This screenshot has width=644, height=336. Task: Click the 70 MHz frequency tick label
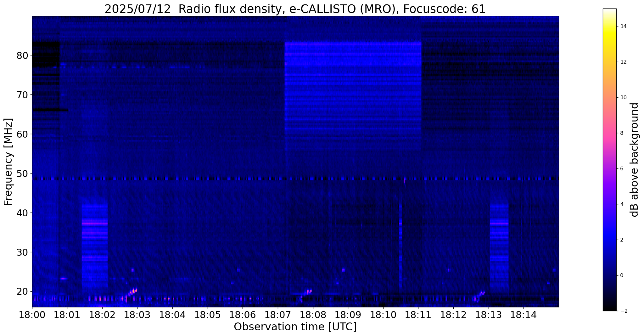click(22, 95)
